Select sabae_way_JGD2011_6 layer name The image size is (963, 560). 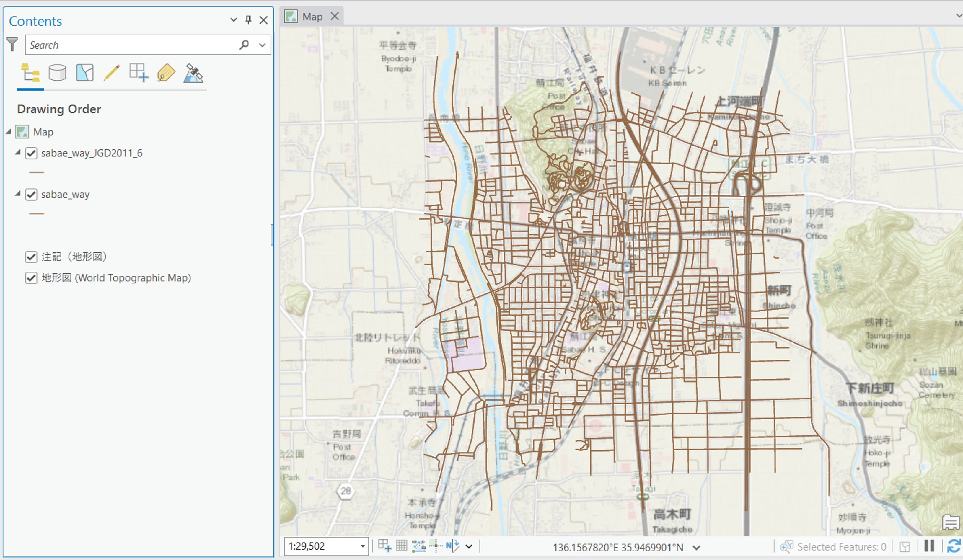(x=92, y=153)
